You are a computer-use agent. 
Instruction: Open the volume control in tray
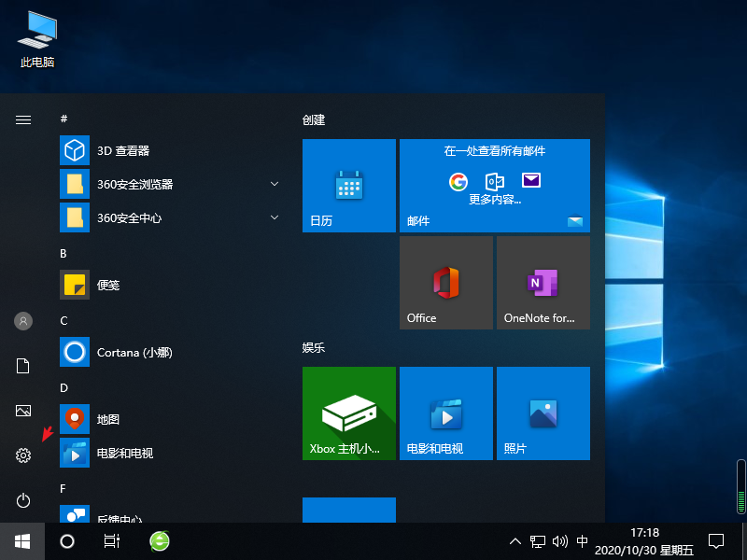(x=559, y=541)
